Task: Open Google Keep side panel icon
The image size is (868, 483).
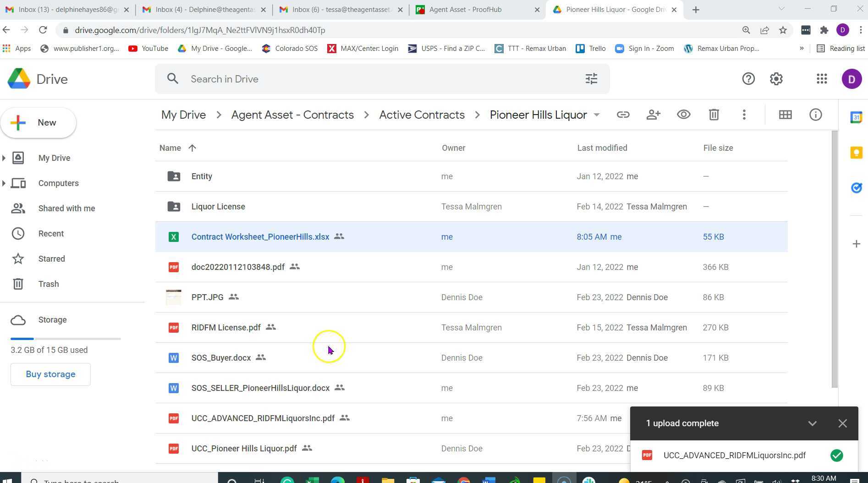Action: coord(856,153)
